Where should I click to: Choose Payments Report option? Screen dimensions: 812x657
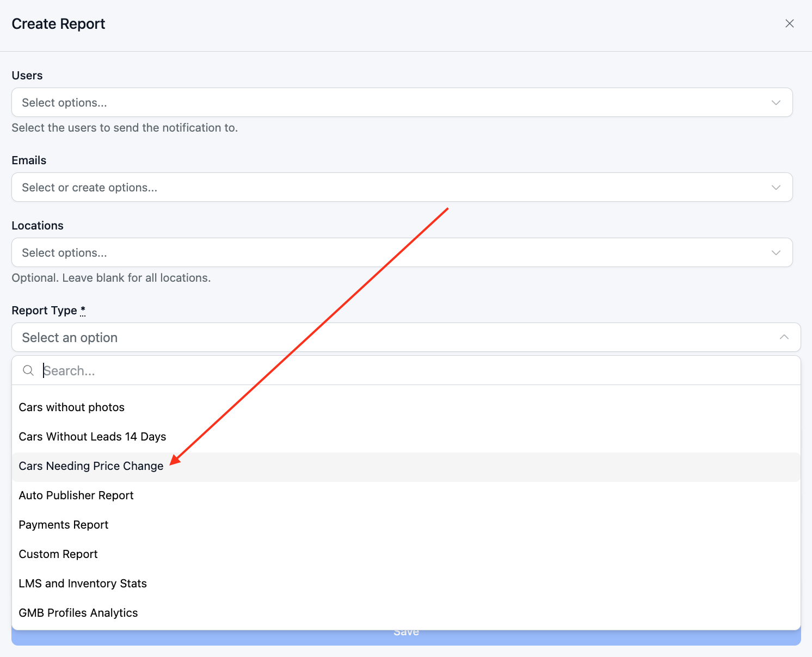coord(406,525)
